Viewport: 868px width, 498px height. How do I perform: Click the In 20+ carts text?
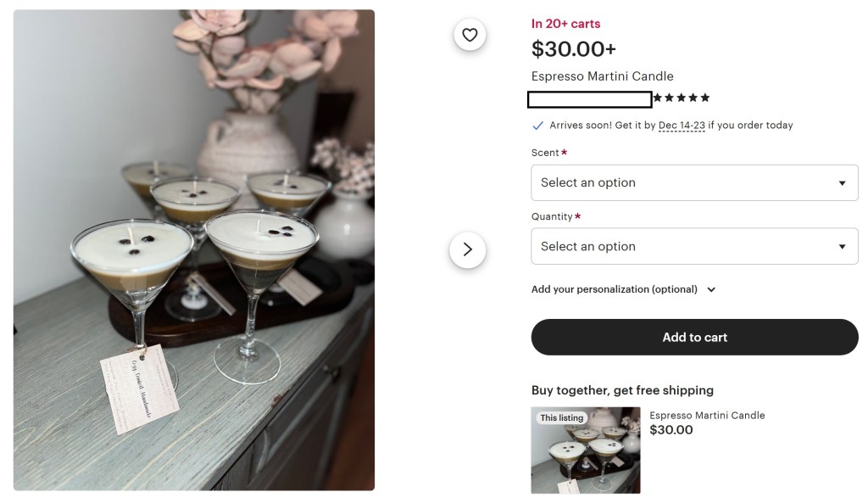coord(565,24)
